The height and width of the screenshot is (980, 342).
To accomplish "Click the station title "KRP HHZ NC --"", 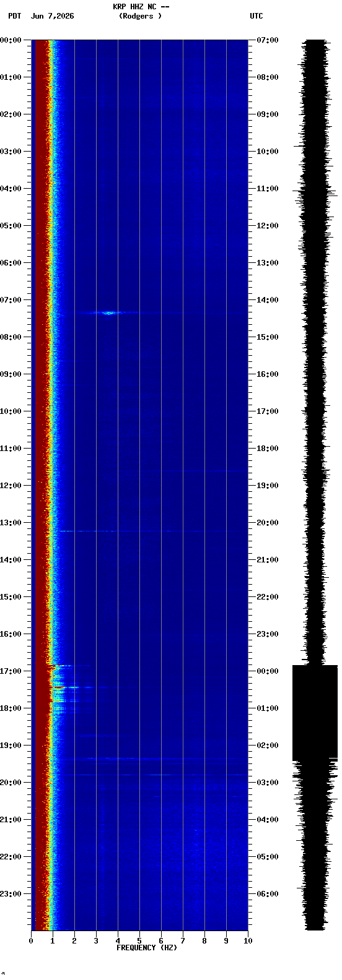I will (x=141, y=7).
